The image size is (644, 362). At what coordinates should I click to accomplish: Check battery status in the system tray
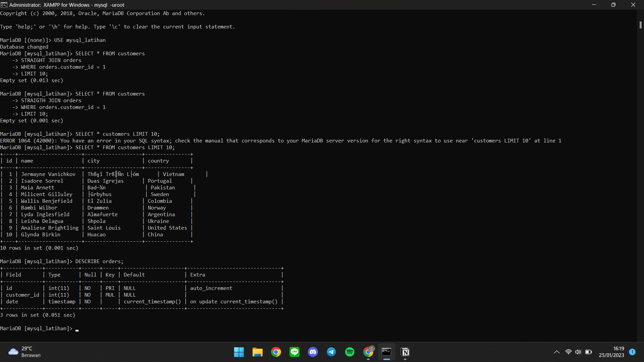coord(588,352)
